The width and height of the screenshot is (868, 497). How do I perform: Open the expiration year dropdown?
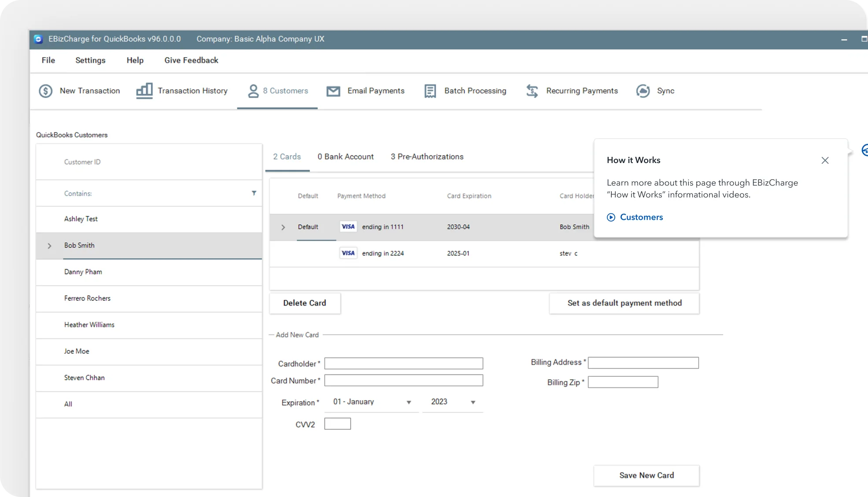click(x=453, y=402)
